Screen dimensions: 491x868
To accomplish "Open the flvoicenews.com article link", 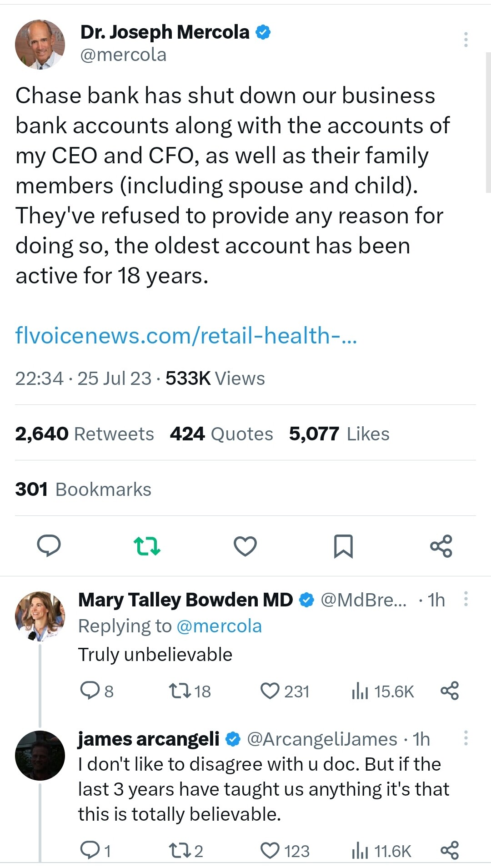I will (186, 336).
